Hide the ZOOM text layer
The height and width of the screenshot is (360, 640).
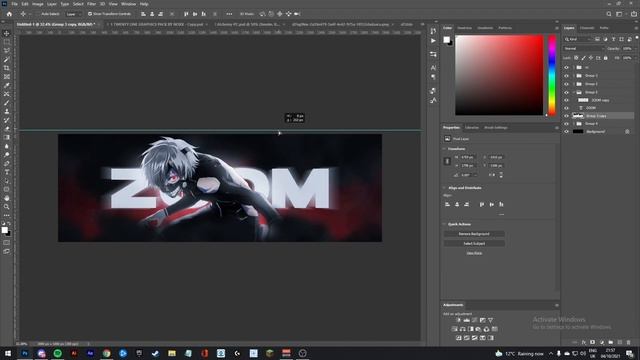click(566, 108)
